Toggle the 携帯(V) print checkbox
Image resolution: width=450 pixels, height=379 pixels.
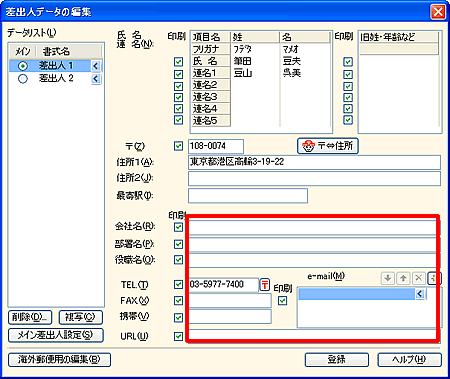coord(179,318)
